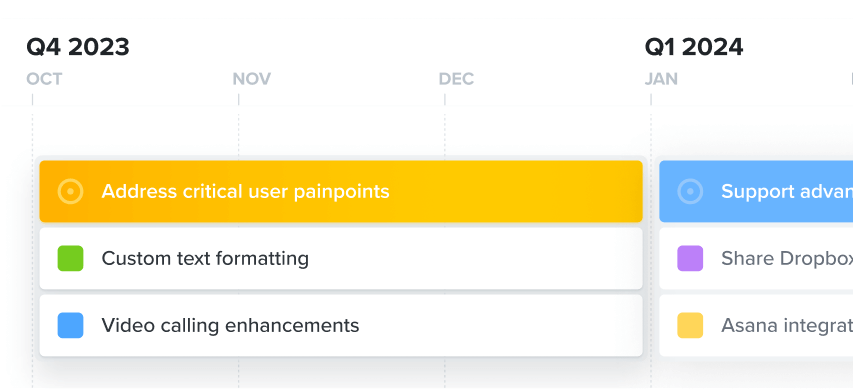Jump to the OCT month marker

click(44, 79)
